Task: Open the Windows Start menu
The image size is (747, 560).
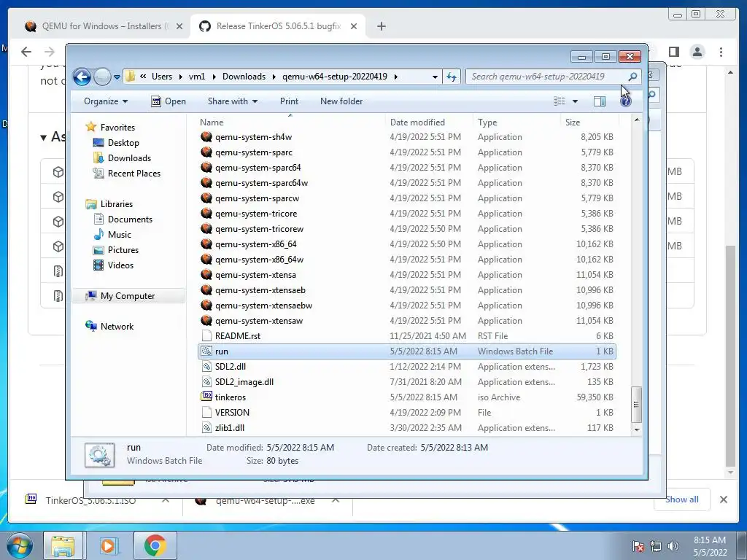Action: (19, 545)
